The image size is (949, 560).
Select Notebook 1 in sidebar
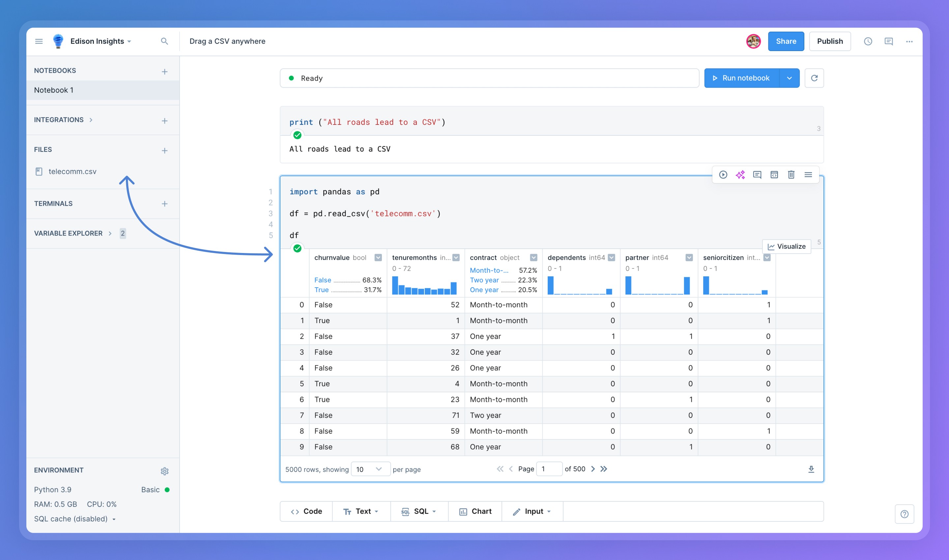pos(103,90)
